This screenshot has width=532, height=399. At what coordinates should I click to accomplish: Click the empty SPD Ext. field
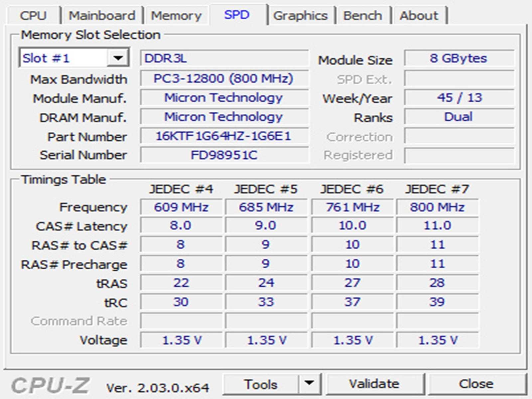[x=459, y=79]
